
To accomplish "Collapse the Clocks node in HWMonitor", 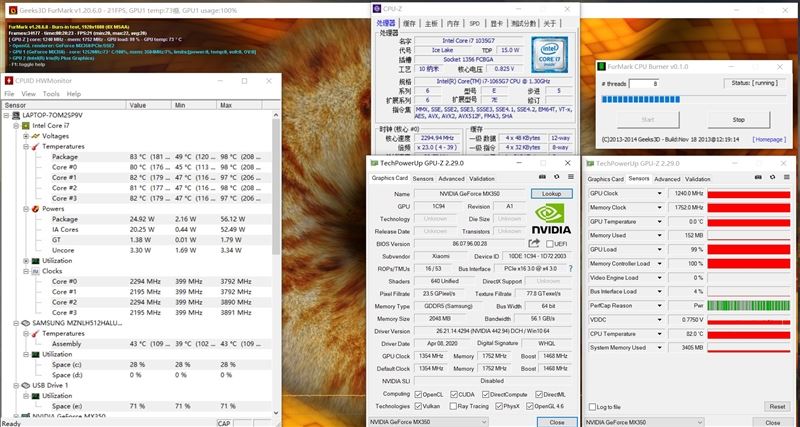I will click(x=26, y=271).
